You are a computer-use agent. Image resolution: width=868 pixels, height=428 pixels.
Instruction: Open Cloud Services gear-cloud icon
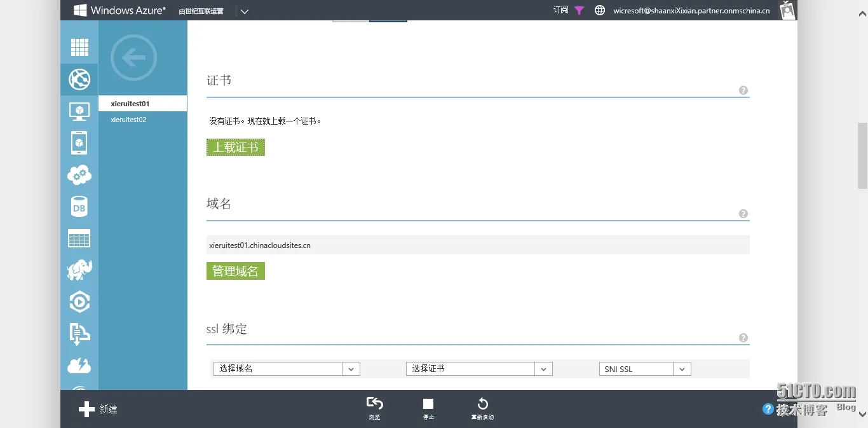point(79,174)
